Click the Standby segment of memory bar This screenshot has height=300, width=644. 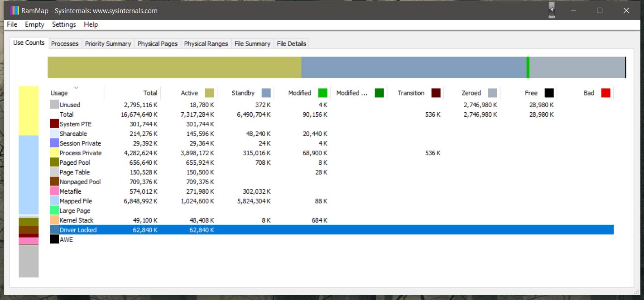(x=414, y=67)
